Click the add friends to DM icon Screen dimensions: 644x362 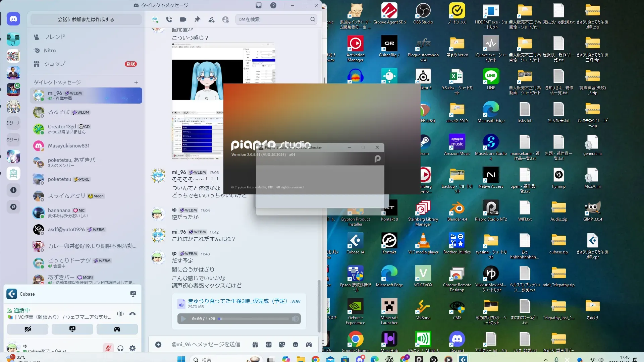(211, 19)
